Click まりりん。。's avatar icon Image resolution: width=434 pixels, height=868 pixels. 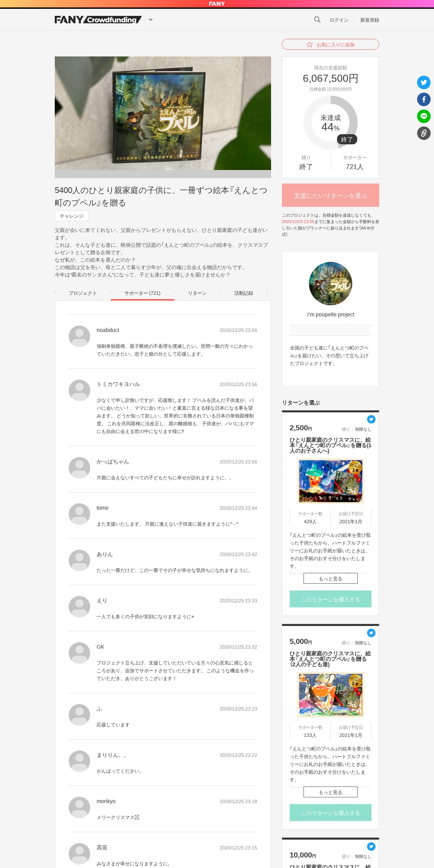click(79, 761)
